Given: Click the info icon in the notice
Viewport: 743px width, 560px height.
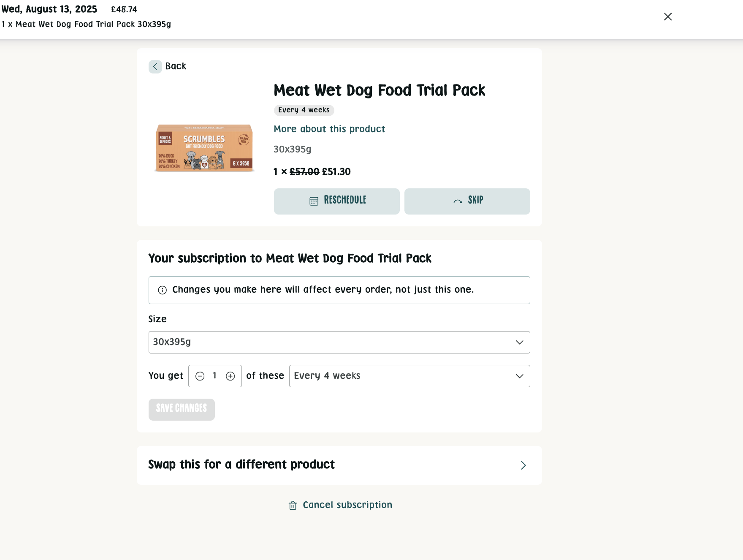Looking at the screenshot, I should (162, 290).
